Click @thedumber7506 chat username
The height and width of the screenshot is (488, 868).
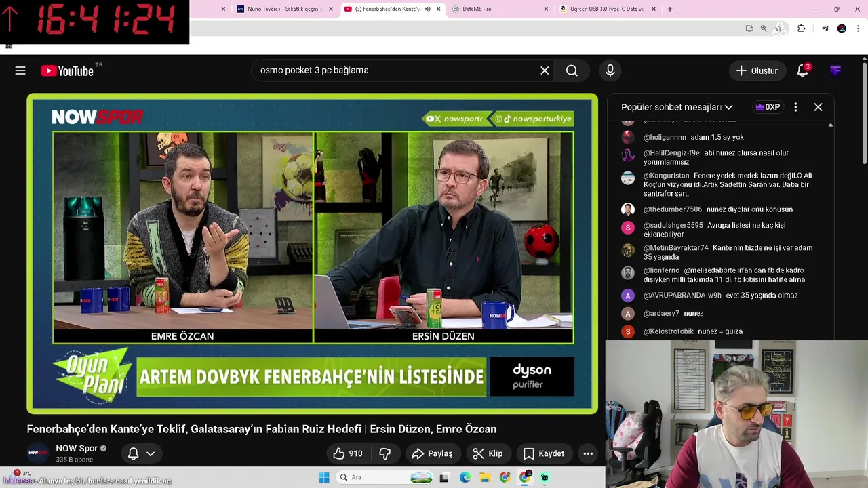673,209
